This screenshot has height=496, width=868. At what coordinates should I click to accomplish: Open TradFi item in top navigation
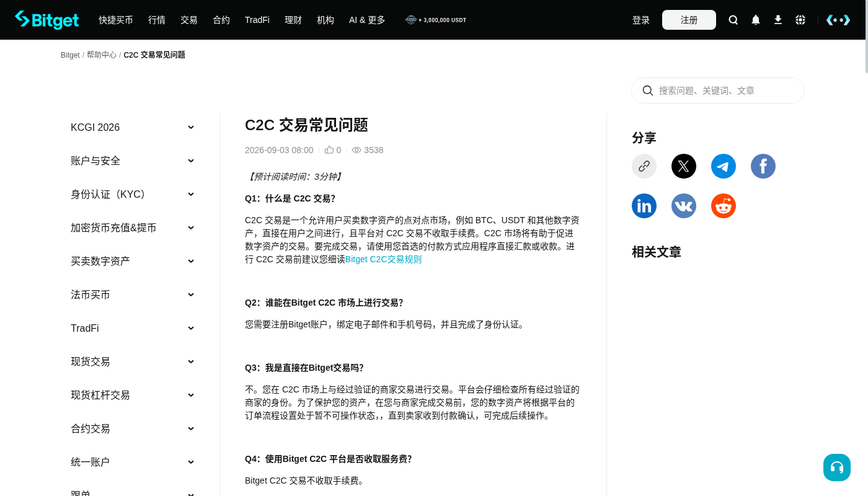257,20
